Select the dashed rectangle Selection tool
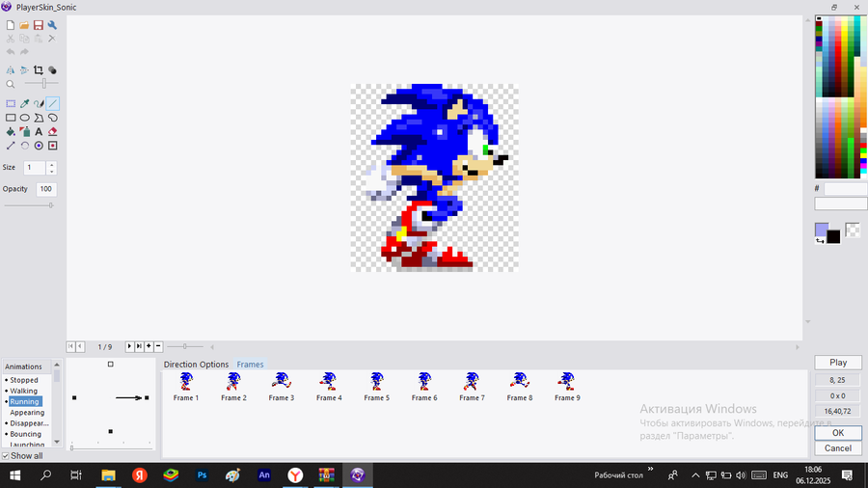Screen dimensions: 868x488 tap(11, 103)
